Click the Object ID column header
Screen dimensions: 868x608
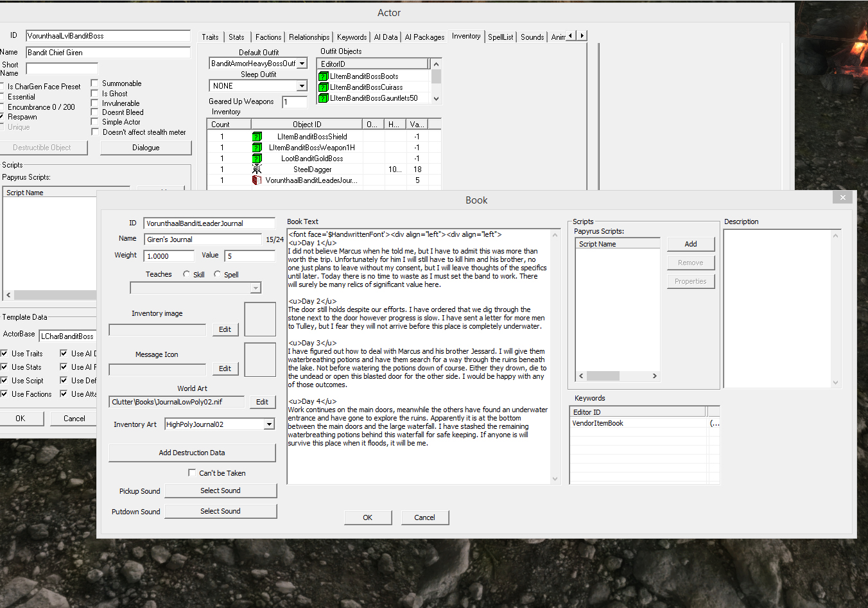tap(307, 125)
